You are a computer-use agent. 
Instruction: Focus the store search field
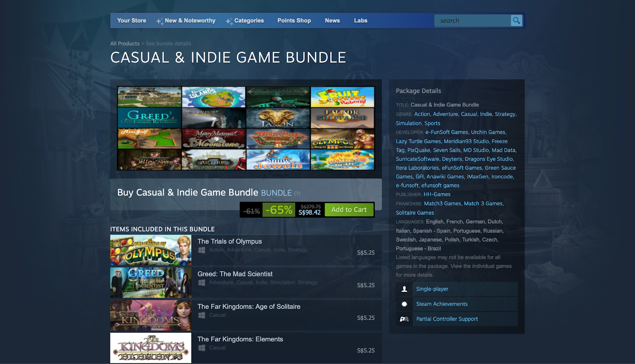(x=472, y=21)
